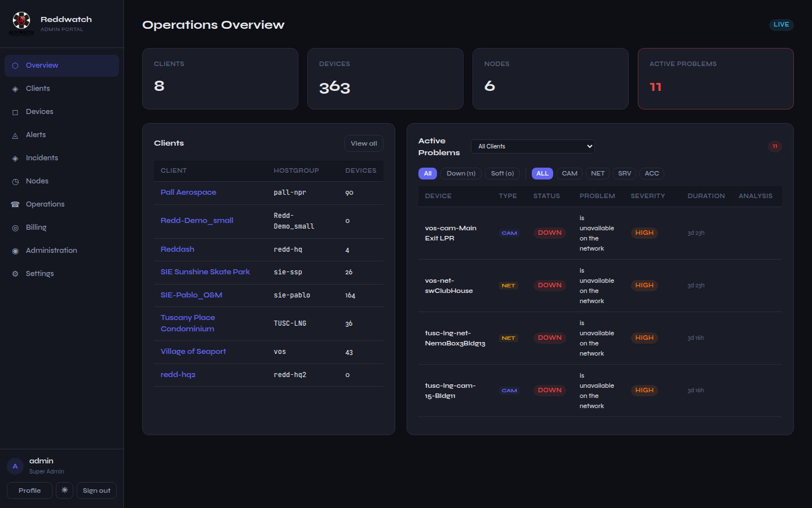The image size is (812, 508).
Task: Navigate to Incidents
Action: pos(61,158)
